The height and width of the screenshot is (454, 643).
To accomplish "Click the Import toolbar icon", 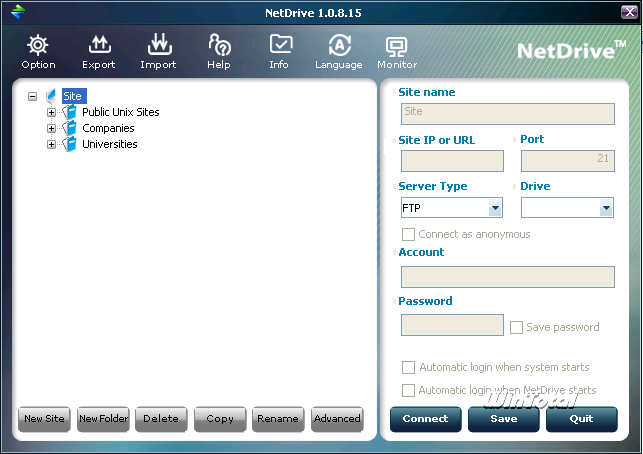I will click(x=160, y=45).
